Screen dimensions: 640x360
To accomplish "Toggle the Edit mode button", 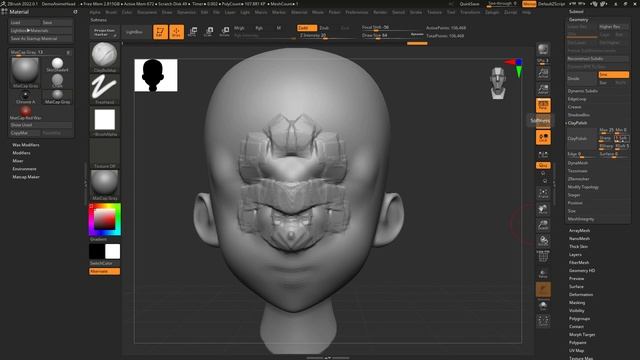I will coord(160,32).
